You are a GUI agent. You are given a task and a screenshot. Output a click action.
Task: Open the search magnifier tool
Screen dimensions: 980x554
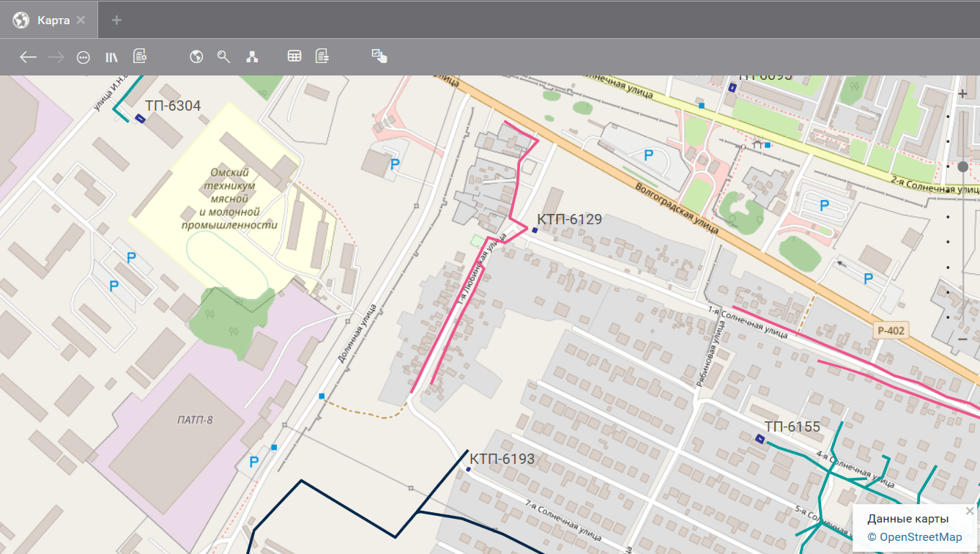[224, 56]
